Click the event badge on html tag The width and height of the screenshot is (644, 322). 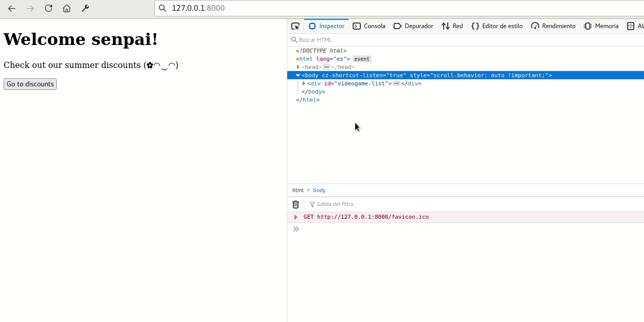[x=362, y=59]
